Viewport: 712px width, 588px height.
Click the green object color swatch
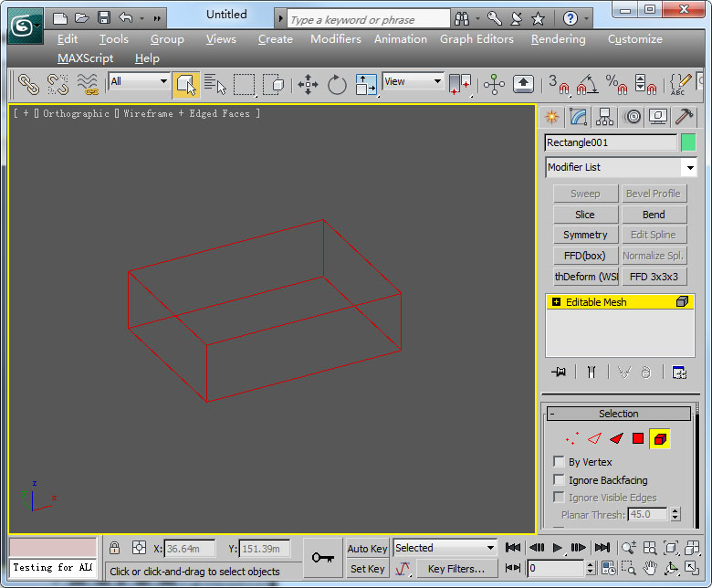pyautogui.click(x=688, y=142)
